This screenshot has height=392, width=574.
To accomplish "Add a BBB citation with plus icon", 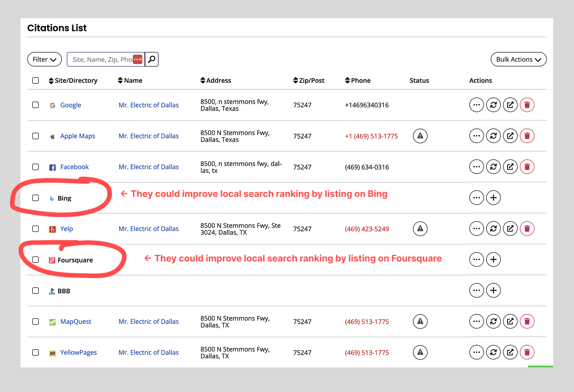I will [x=493, y=291].
